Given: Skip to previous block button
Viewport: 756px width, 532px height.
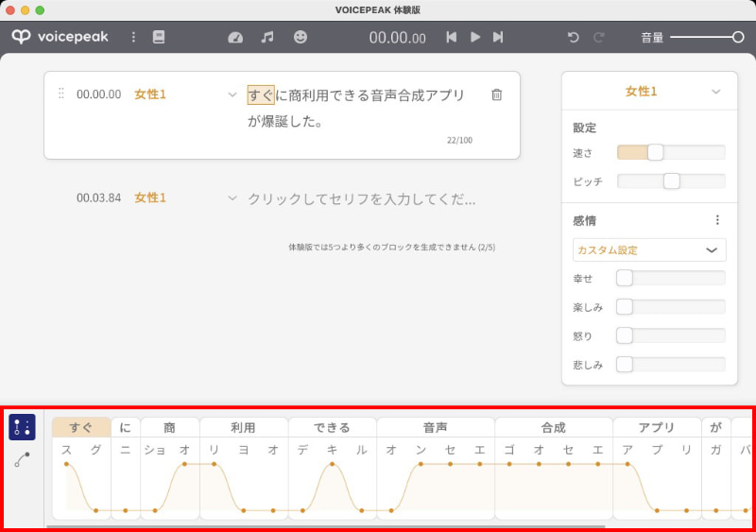Looking at the screenshot, I should coord(452,37).
